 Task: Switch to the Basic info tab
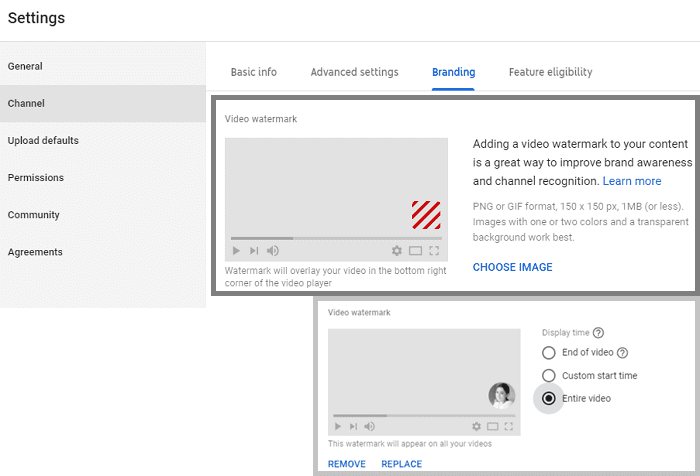254,72
